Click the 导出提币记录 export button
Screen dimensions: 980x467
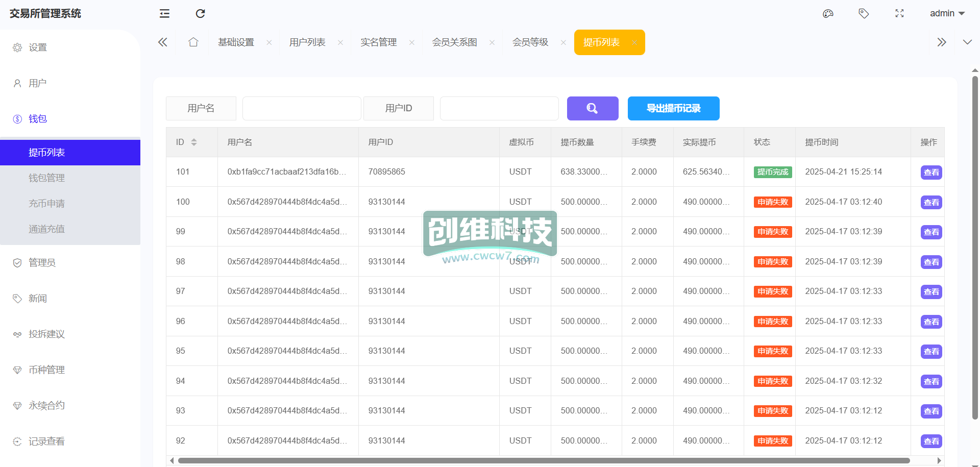point(673,108)
